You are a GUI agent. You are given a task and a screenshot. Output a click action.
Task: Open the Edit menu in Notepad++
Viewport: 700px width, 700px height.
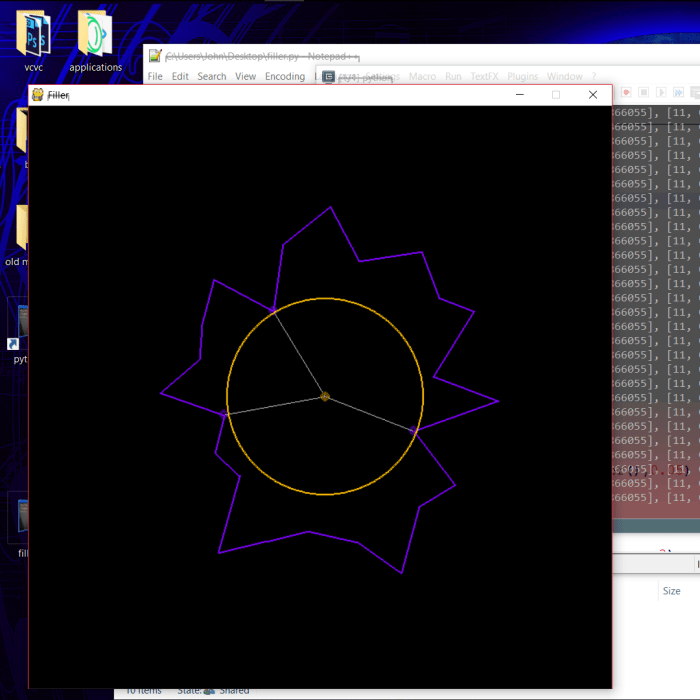[180, 76]
